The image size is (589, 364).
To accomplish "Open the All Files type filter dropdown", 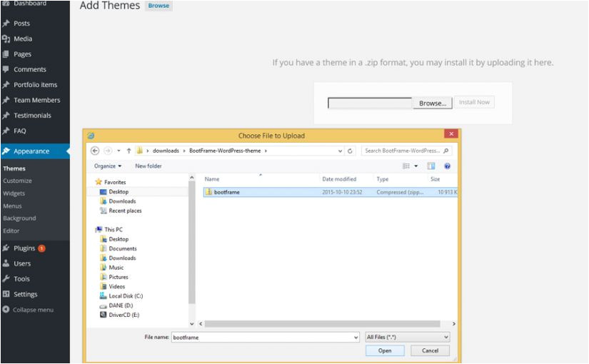I will tap(407, 337).
